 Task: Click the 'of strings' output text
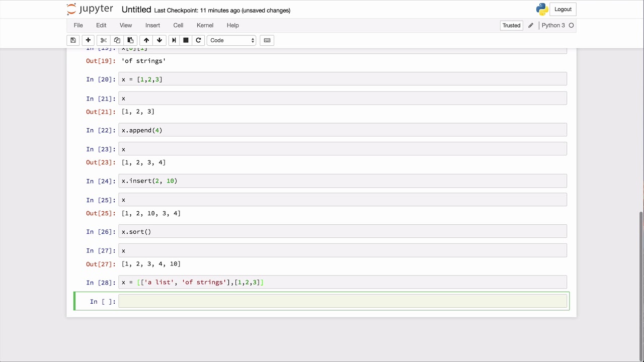click(143, 61)
